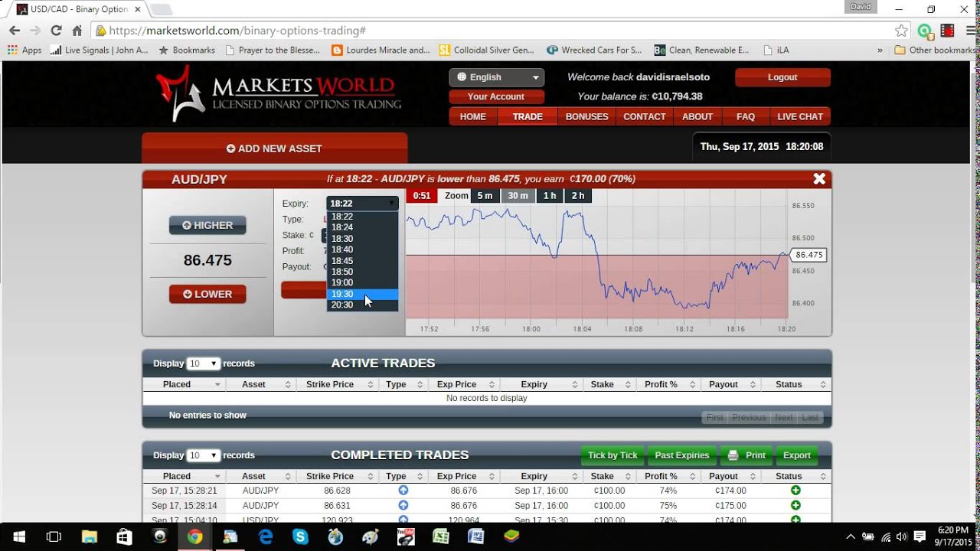Select 18:30 expiry option
The image size is (980, 551).
(x=362, y=239)
